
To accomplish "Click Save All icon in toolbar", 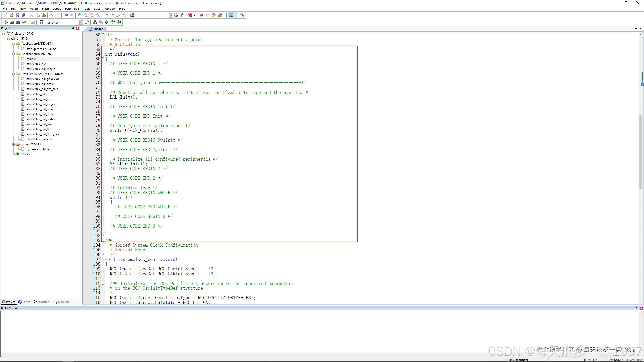I will (x=24, y=15).
